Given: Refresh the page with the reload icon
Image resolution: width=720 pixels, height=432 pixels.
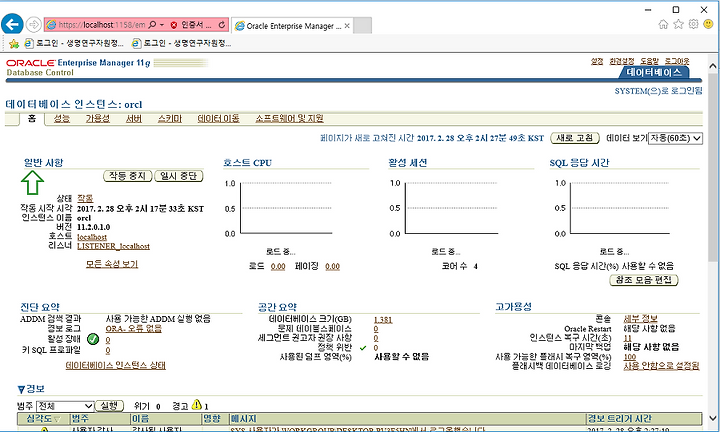Looking at the screenshot, I should (222, 25).
